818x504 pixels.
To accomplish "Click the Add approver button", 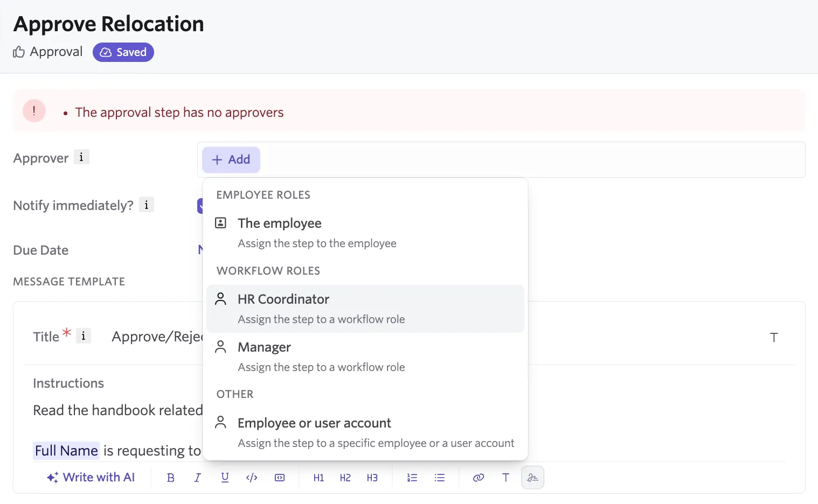I will click(x=231, y=160).
